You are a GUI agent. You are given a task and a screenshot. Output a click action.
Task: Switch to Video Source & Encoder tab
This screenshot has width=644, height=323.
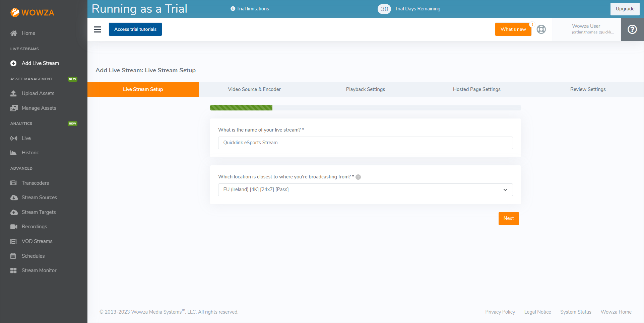[x=254, y=89]
